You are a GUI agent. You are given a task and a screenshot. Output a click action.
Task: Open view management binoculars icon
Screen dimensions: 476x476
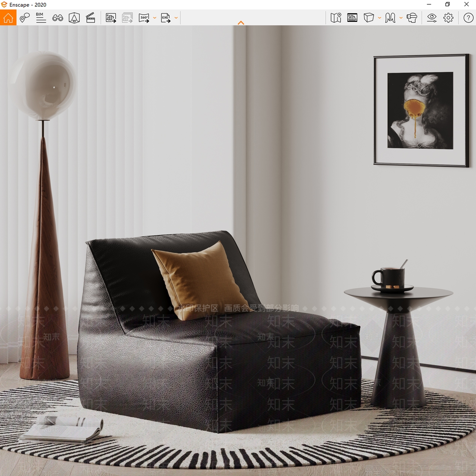[57, 18]
